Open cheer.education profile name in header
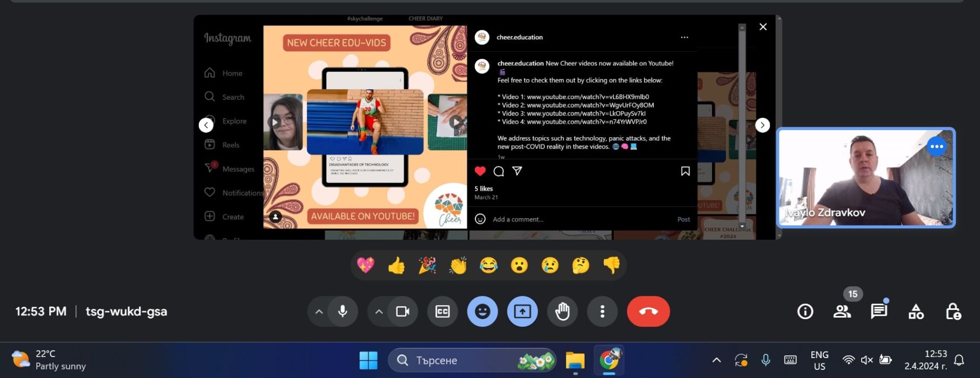This screenshot has width=980, height=378. 520,37
